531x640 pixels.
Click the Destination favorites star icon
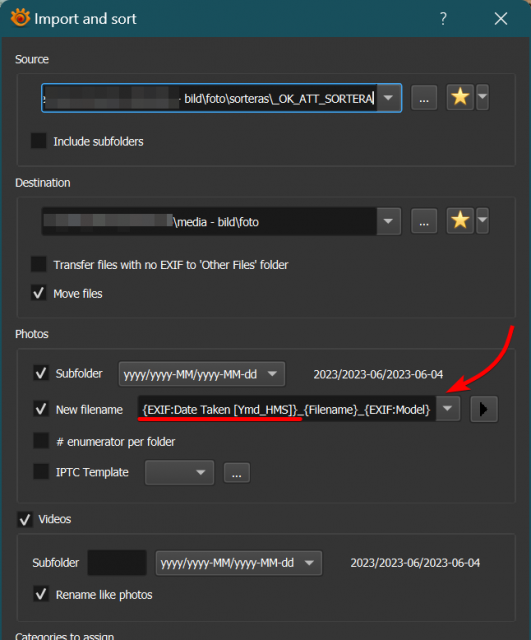460,220
